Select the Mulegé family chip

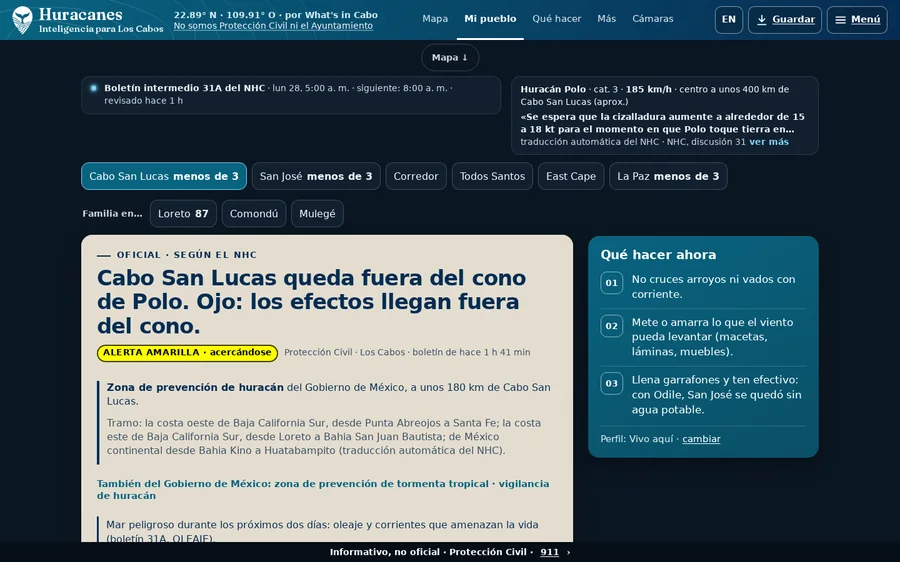click(x=317, y=214)
